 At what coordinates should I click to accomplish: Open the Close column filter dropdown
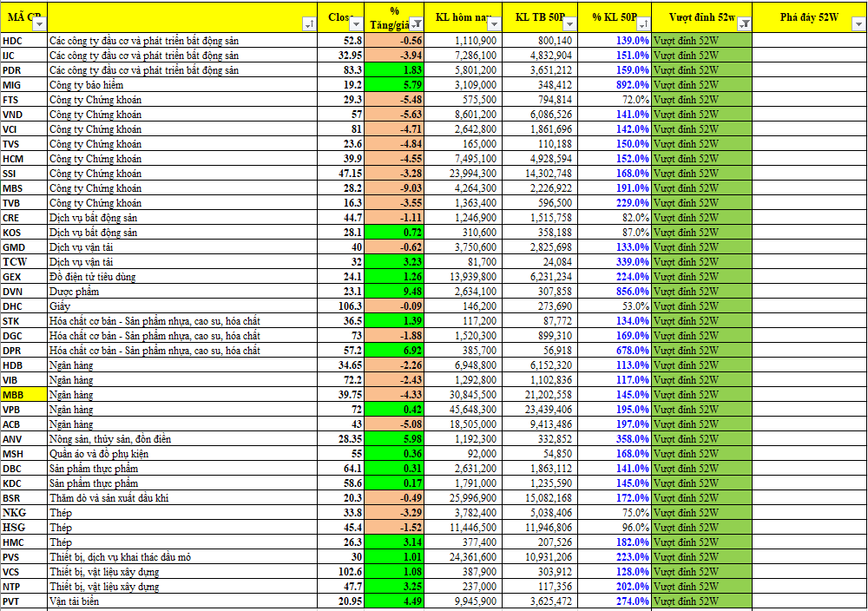pyautogui.click(x=357, y=23)
